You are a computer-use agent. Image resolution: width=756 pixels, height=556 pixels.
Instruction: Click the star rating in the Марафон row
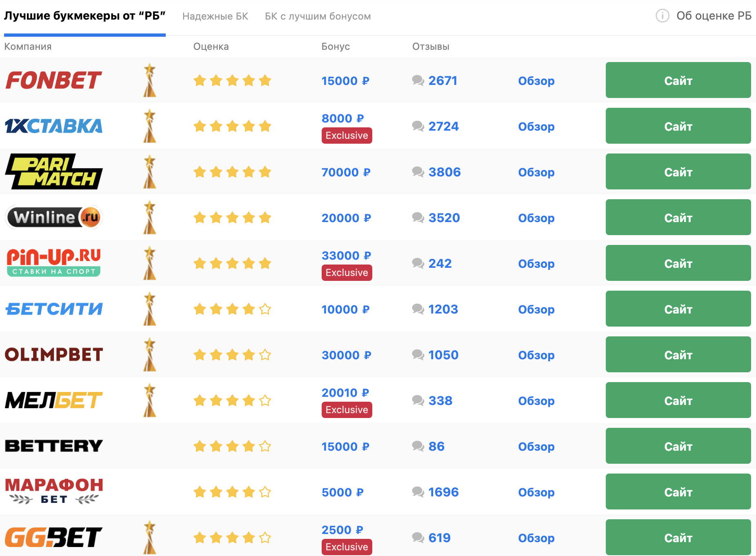[x=232, y=492]
